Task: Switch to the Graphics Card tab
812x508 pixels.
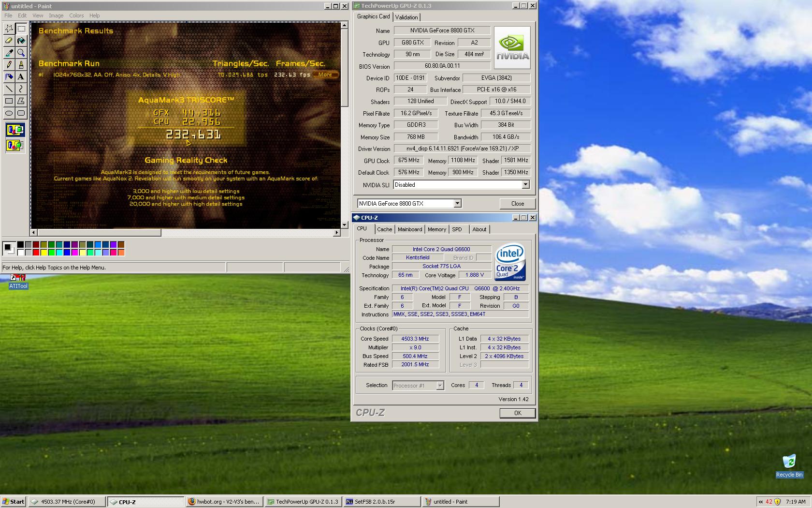Action: tap(373, 16)
